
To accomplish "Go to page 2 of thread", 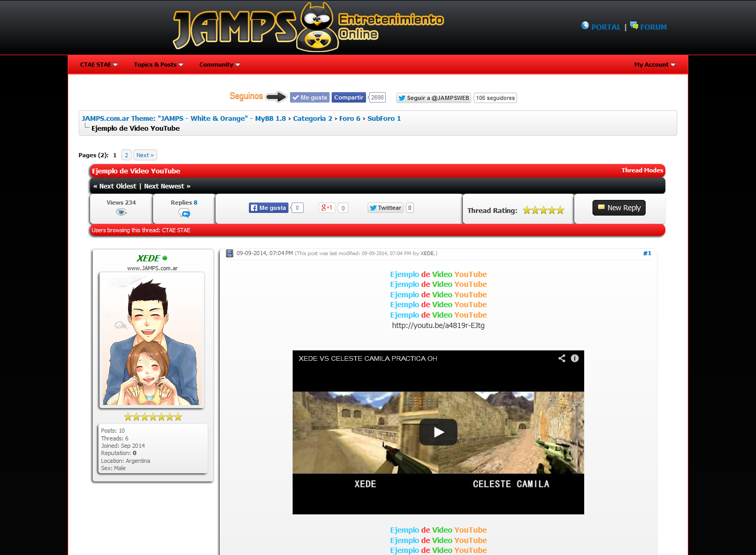I will pos(126,155).
